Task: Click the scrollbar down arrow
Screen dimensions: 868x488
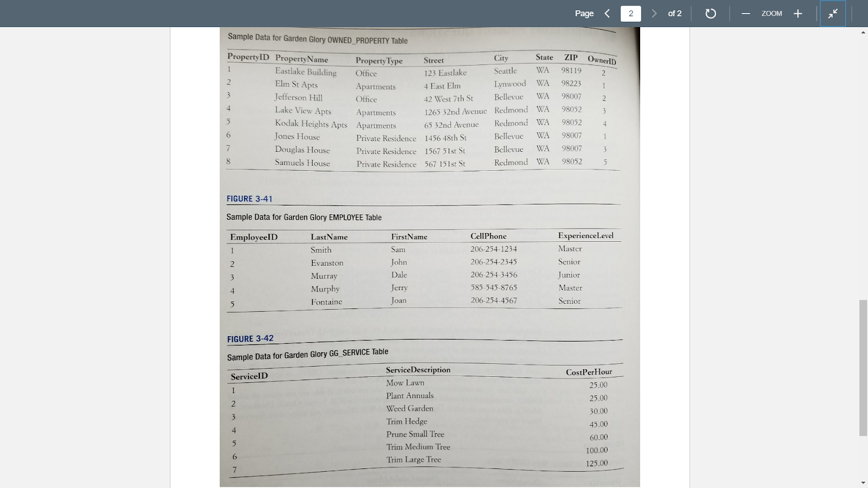Action: pyautogui.click(x=863, y=483)
